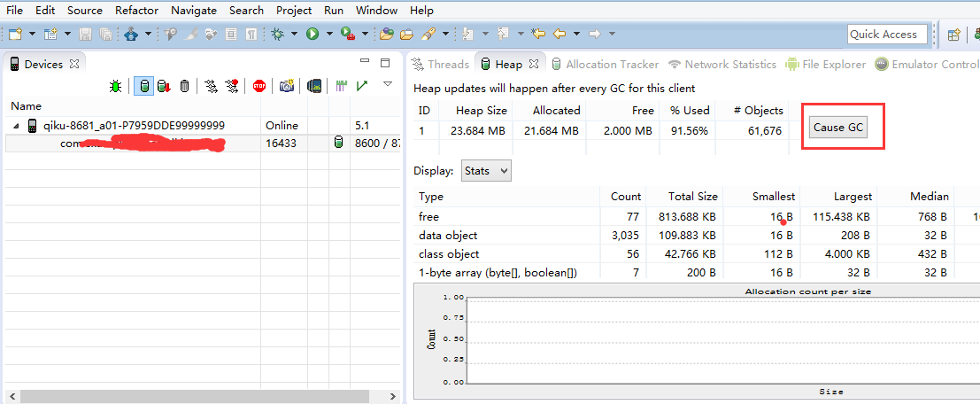Collapse the qiku-8681 device tree node

[17, 126]
